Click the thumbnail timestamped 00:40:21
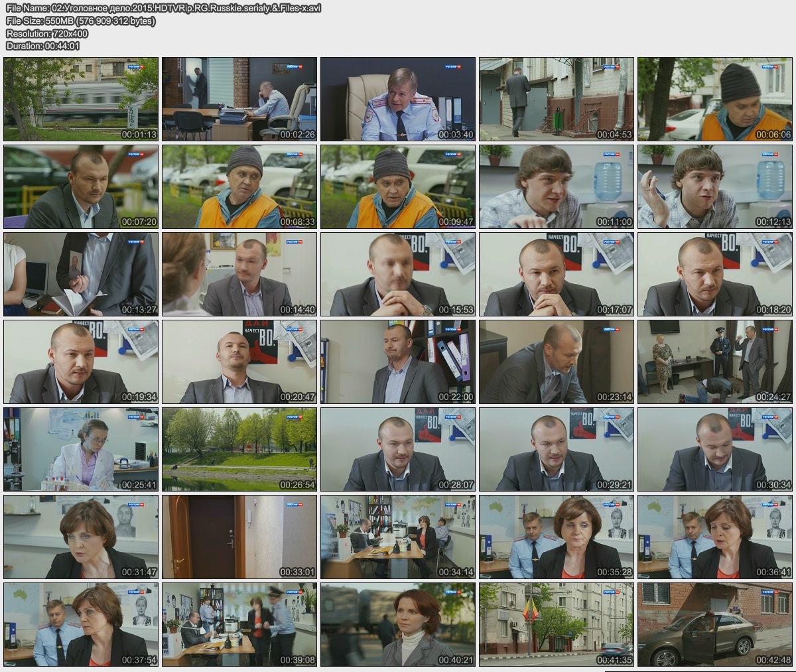The height and width of the screenshot is (672, 796). (398, 624)
